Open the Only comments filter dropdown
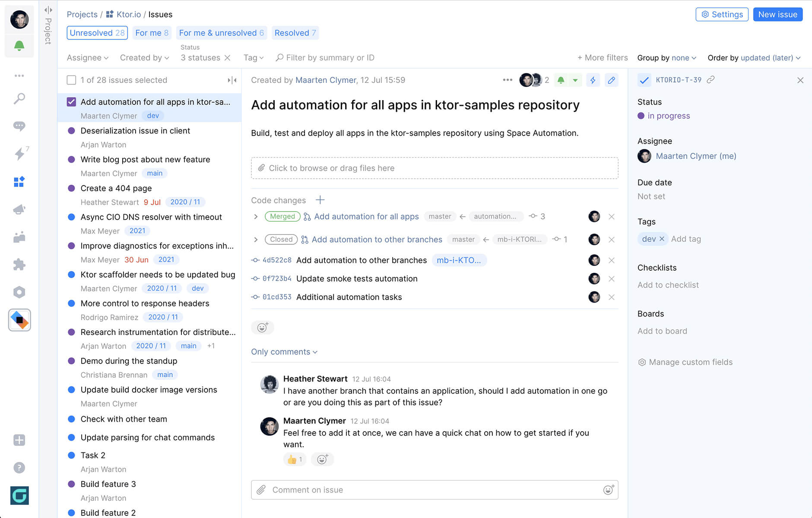The image size is (812, 518). pyautogui.click(x=284, y=352)
